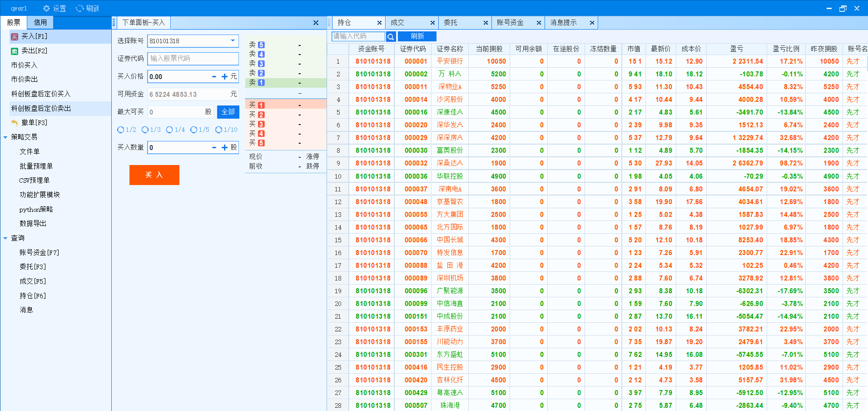Click the 撤单[F3] undo arrow icon

pos(15,123)
